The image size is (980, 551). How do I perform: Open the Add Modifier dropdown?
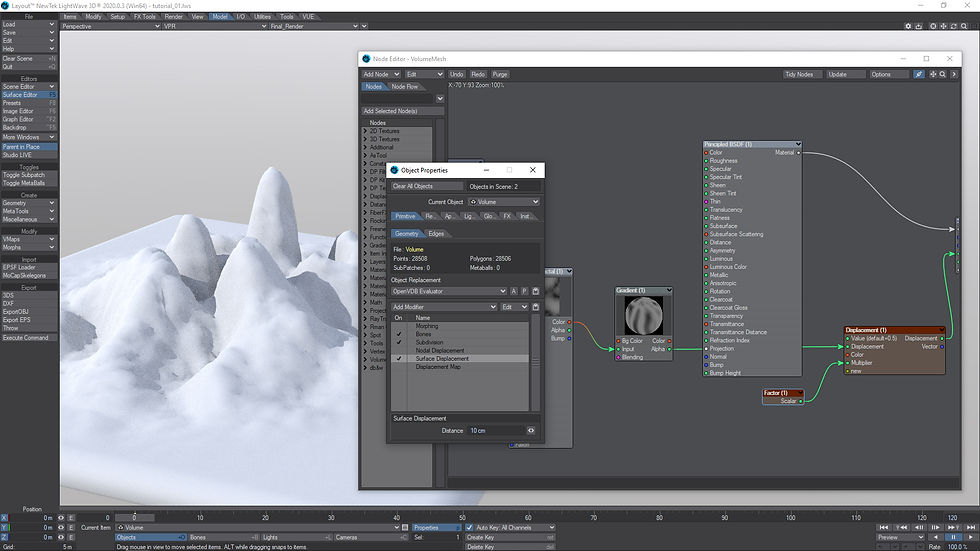coord(443,307)
